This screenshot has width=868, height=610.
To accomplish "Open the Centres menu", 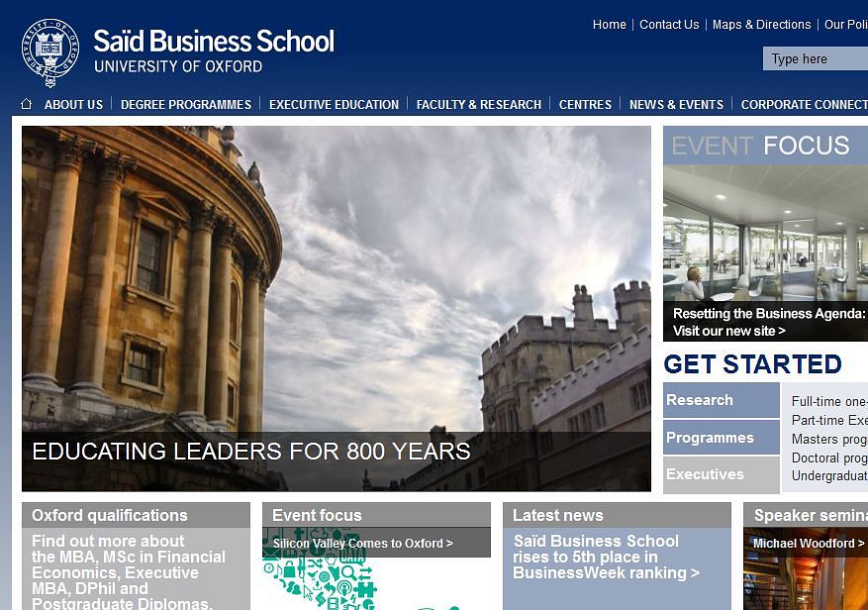I will click(x=585, y=104).
